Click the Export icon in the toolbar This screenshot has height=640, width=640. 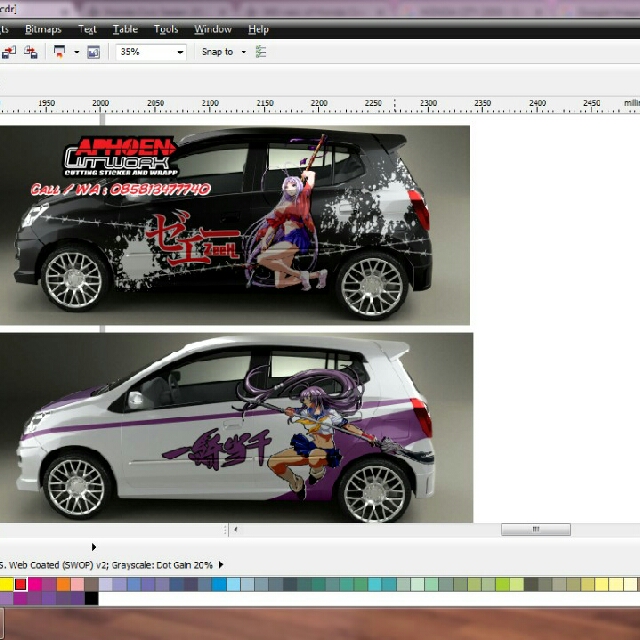[30, 52]
